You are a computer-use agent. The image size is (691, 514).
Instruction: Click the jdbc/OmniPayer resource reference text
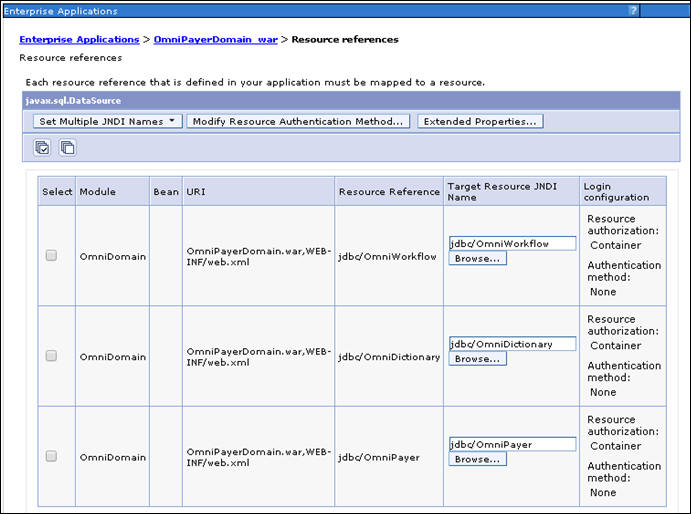pos(379,457)
